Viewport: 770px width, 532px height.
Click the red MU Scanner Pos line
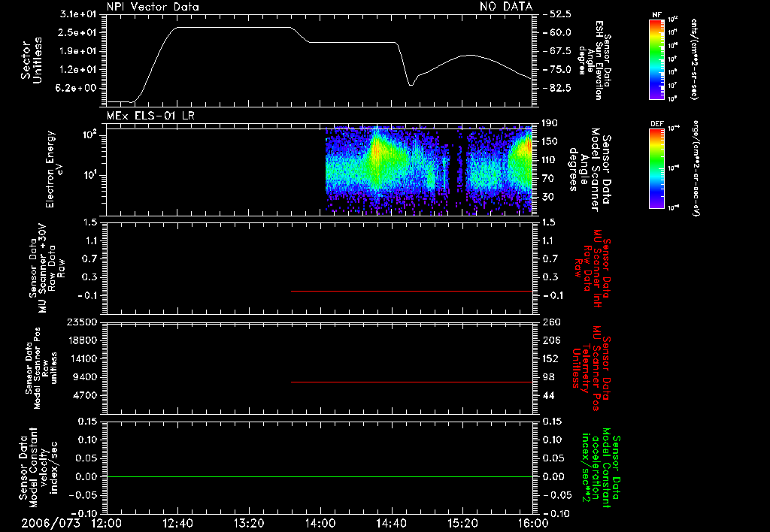tap(411, 382)
